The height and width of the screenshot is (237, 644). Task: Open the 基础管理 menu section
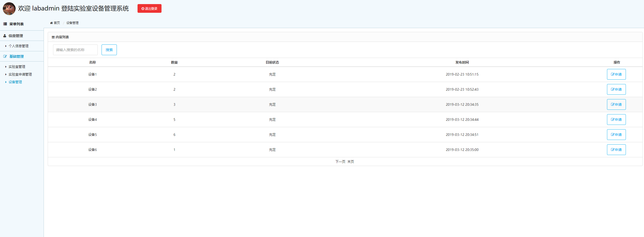click(17, 56)
